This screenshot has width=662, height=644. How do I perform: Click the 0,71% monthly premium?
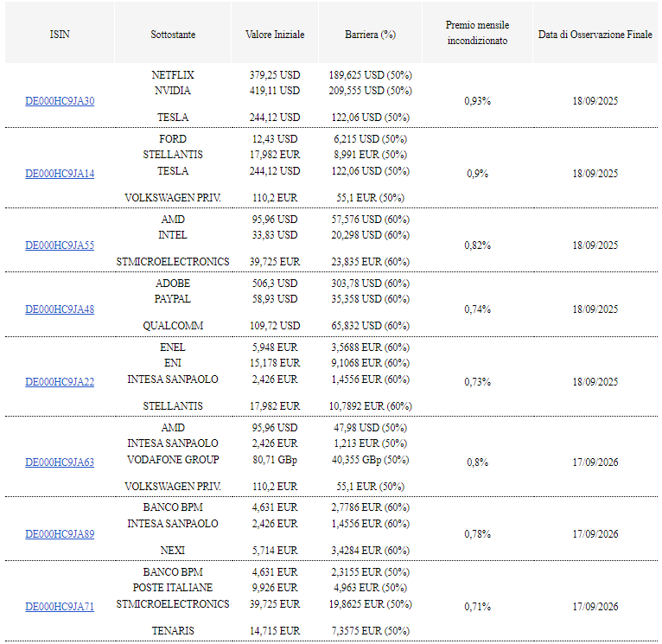pyautogui.click(x=478, y=607)
